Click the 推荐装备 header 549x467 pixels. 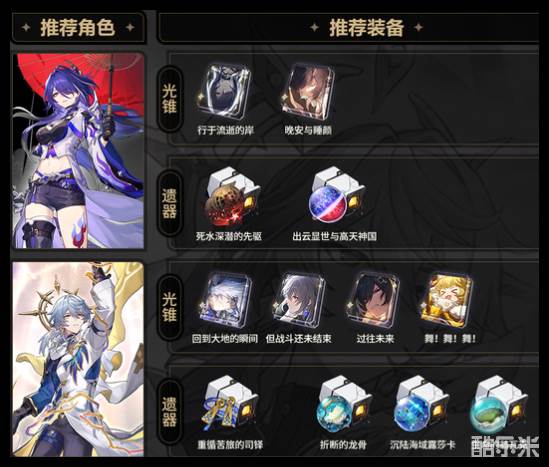click(x=366, y=28)
